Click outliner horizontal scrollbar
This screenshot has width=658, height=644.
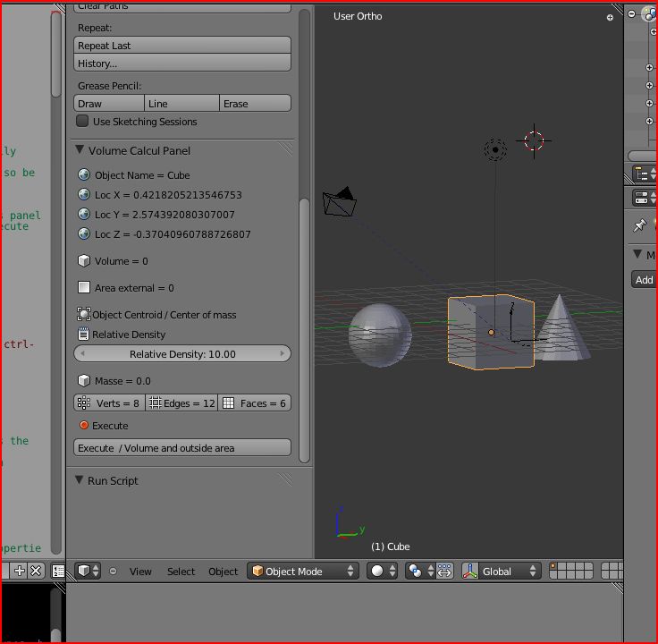point(643,156)
